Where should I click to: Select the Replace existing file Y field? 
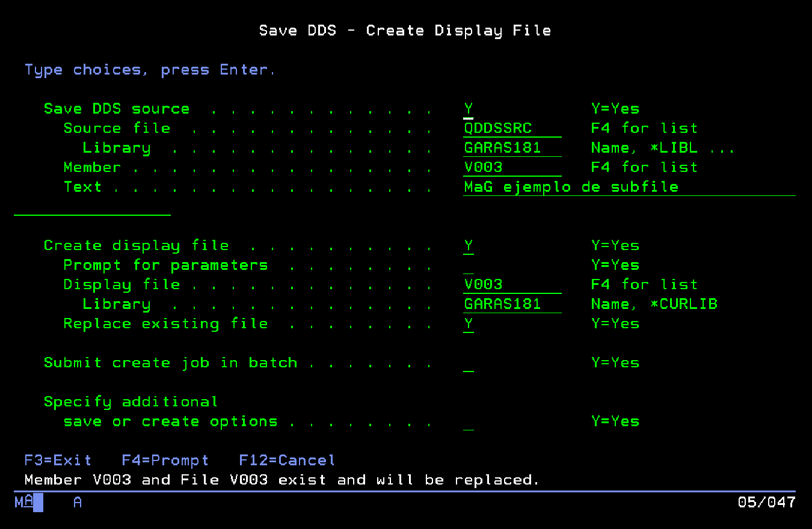(469, 323)
